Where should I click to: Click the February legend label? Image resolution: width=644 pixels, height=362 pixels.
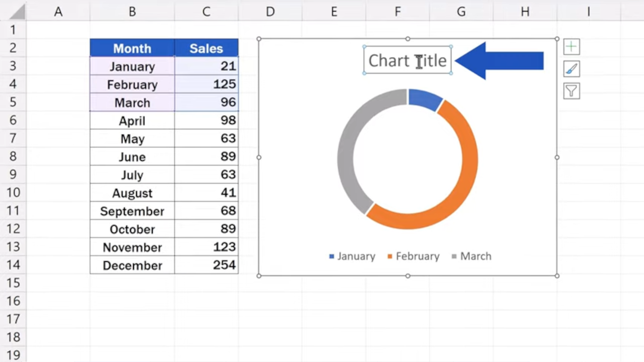pos(418,256)
